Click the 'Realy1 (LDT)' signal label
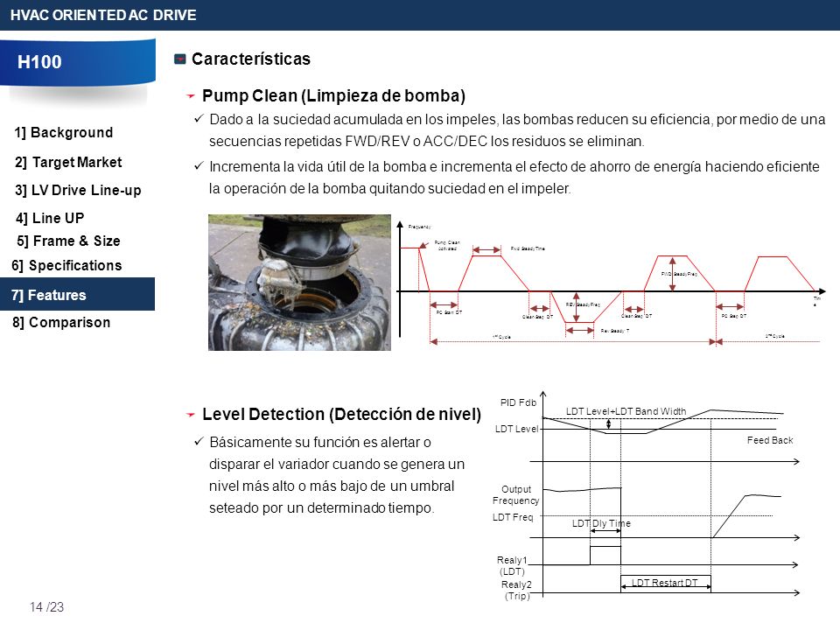The height and width of the screenshot is (630, 840). (512, 565)
